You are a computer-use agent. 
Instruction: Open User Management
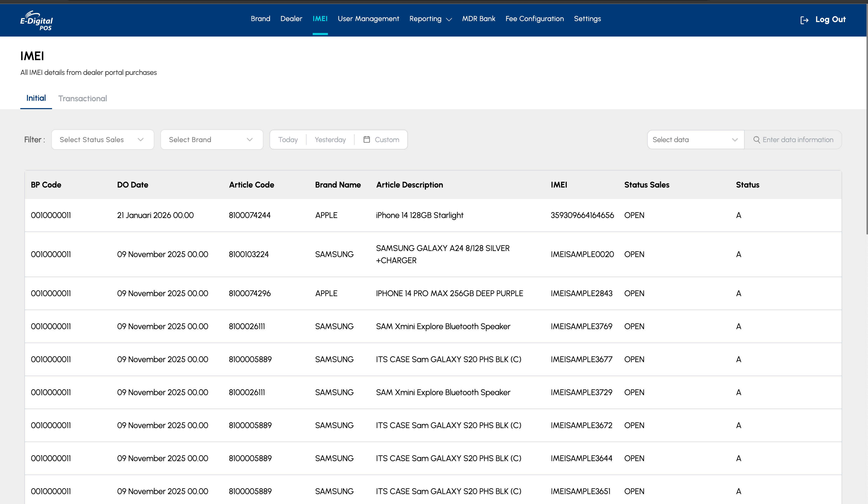(368, 19)
